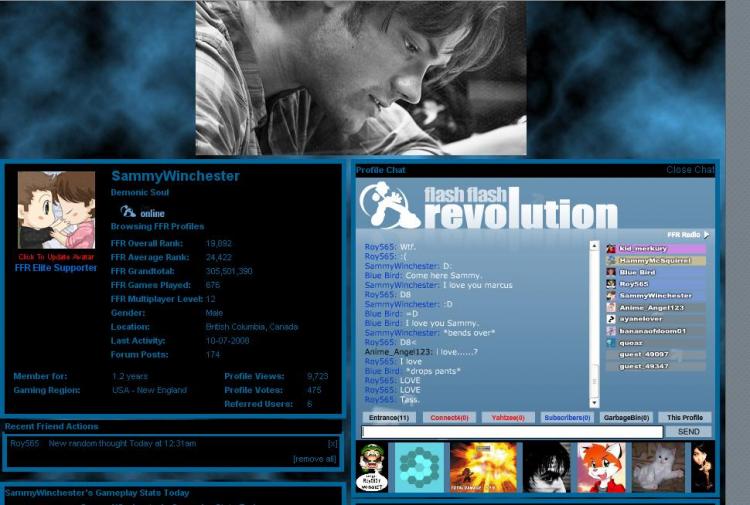Click the [remove all] friend actions link
The image size is (750, 505).
[315, 459]
